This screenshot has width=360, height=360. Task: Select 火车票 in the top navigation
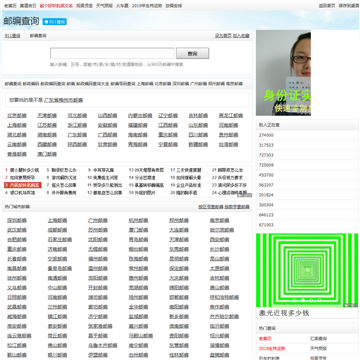[x=122, y=6]
